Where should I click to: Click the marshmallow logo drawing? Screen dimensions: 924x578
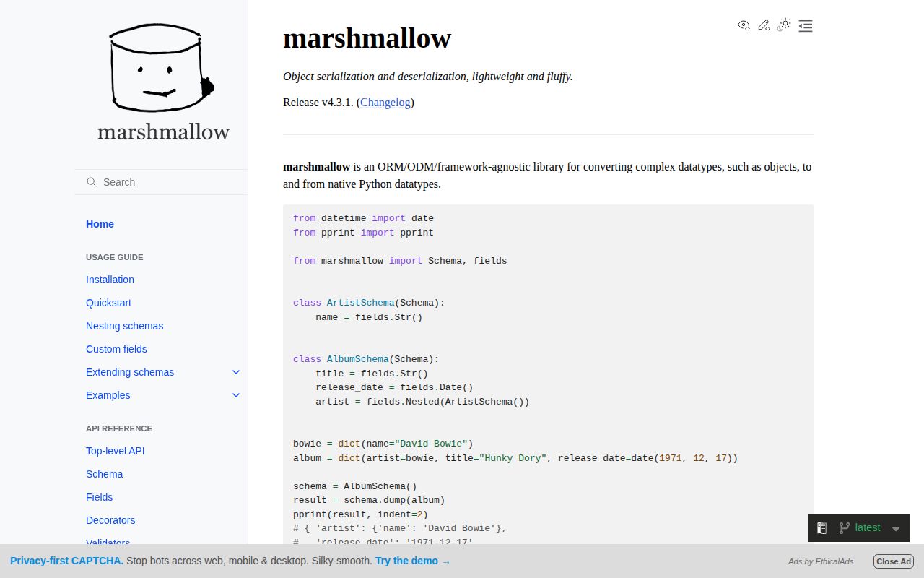(161, 68)
